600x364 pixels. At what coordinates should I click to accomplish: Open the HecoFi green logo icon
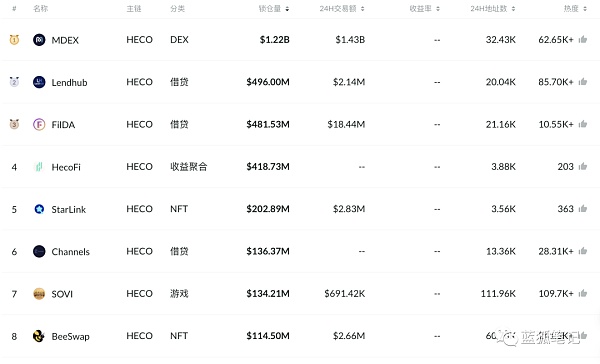(x=39, y=167)
